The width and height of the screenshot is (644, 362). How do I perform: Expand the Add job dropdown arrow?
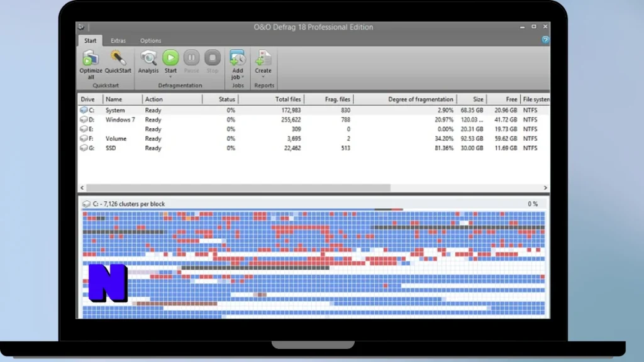pyautogui.click(x=243, y=77)
